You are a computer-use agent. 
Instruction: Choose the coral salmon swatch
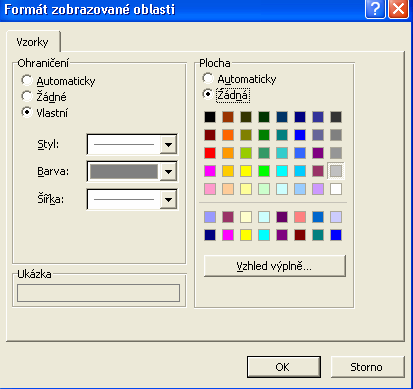click(300, 217)
